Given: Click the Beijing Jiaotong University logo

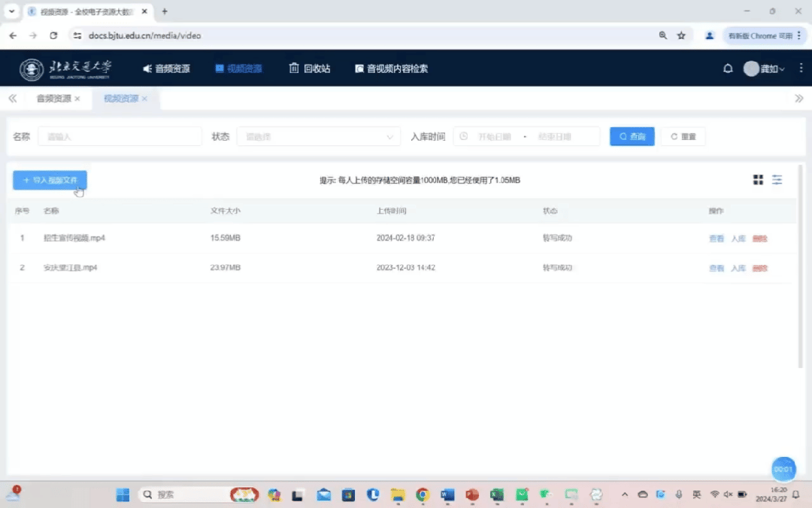Looking at the screenshot, I should click(66, 69).
